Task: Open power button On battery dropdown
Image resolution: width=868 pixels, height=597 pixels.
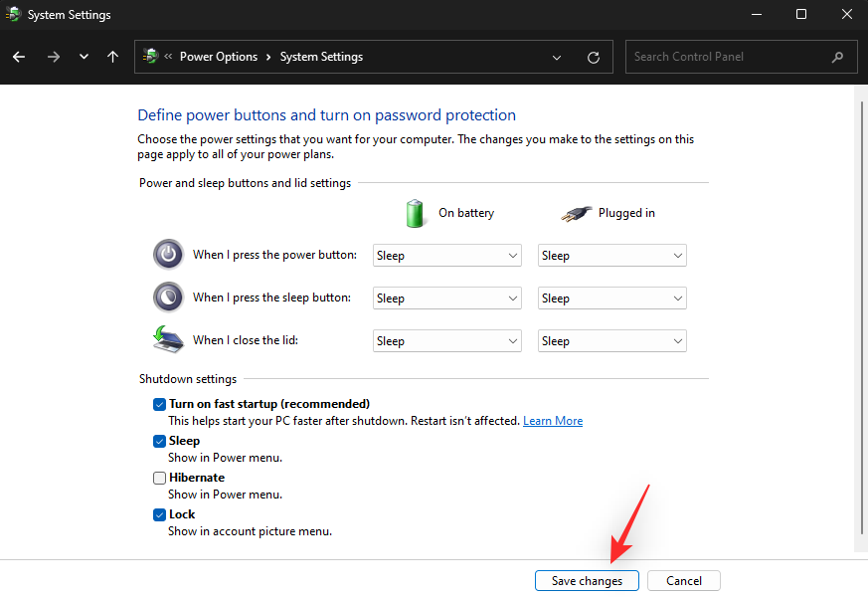Action: 447,256
